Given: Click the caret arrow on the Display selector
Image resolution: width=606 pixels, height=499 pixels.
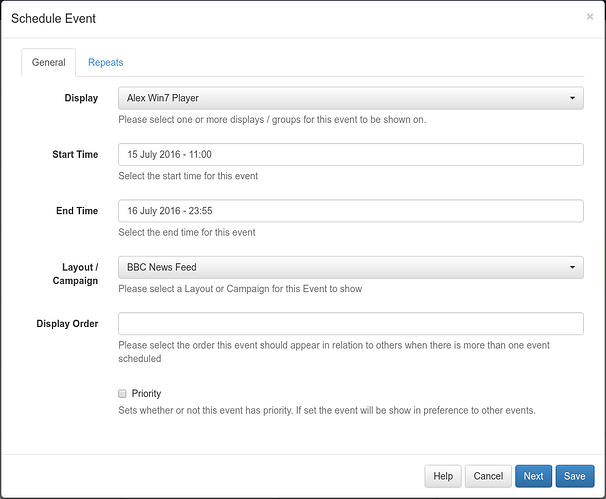Looking at the screenshot, I should pyautogui.click(x=572, y=98).
